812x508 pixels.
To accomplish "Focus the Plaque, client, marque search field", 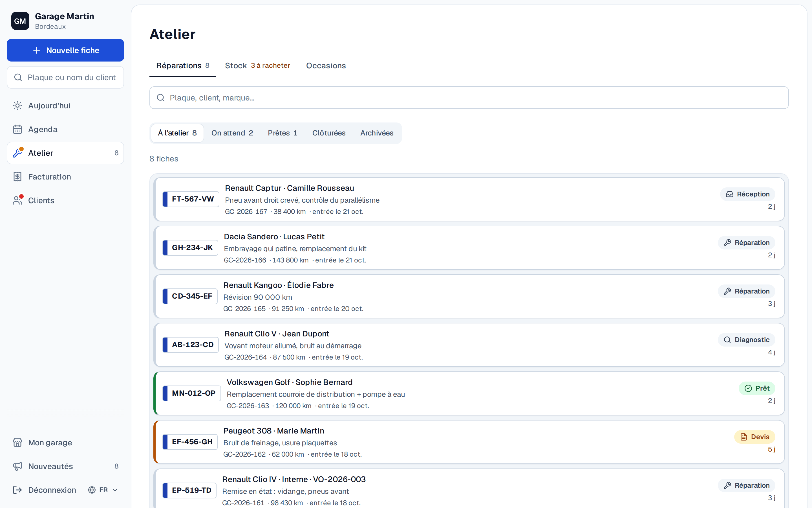I will point(469,98).
